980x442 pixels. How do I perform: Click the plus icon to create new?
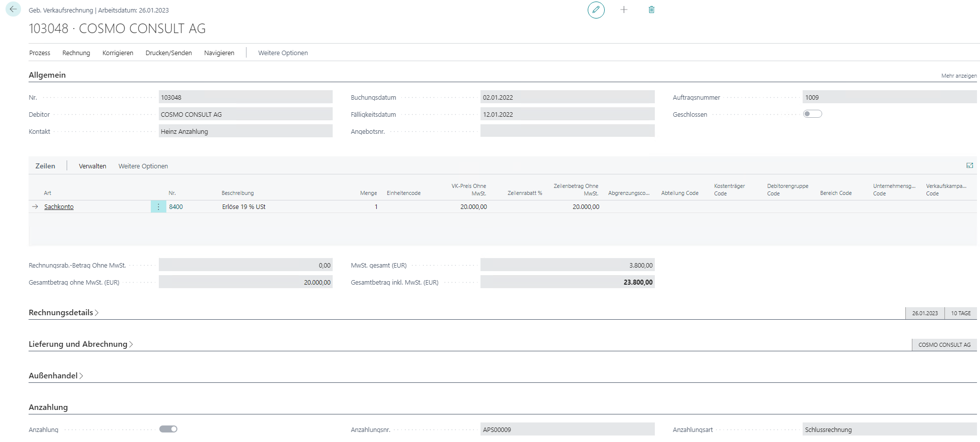pos(624,10)
